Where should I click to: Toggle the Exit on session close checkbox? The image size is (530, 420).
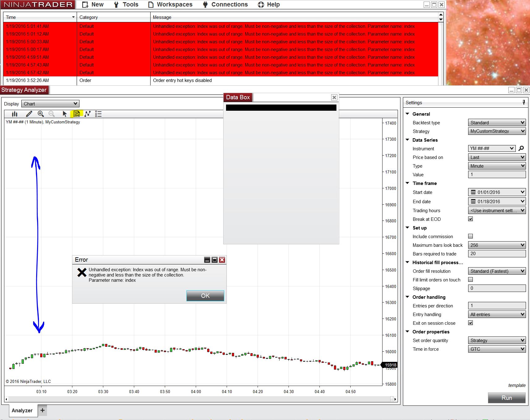coord(471,323)
